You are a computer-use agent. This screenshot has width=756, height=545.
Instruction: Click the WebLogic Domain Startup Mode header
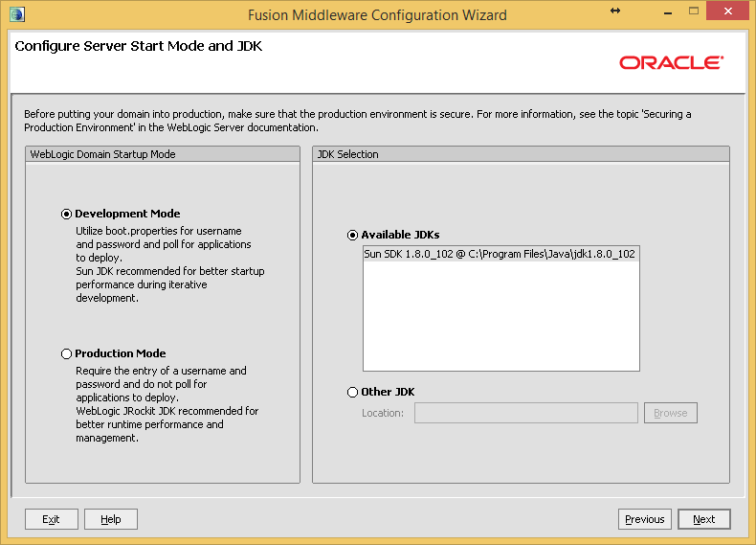(x=163, y=154)
